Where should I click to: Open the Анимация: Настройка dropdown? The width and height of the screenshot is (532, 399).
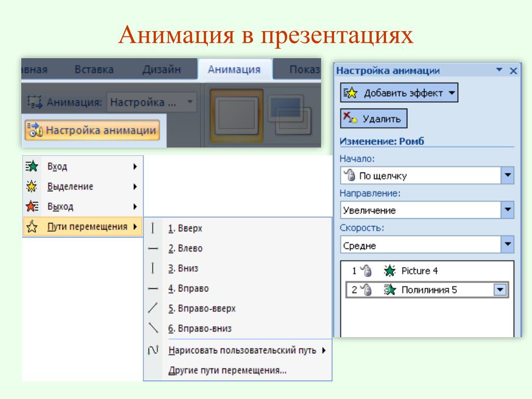[x=152, y=102]
